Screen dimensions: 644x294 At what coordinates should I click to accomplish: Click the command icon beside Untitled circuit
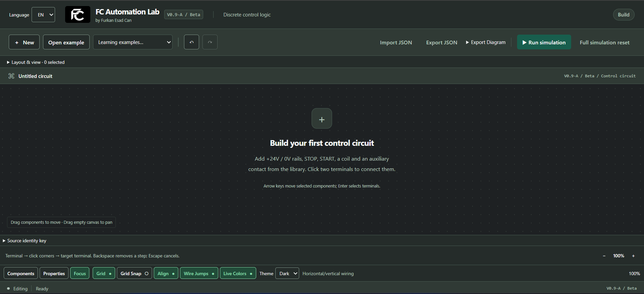click(x=11, y=76)
